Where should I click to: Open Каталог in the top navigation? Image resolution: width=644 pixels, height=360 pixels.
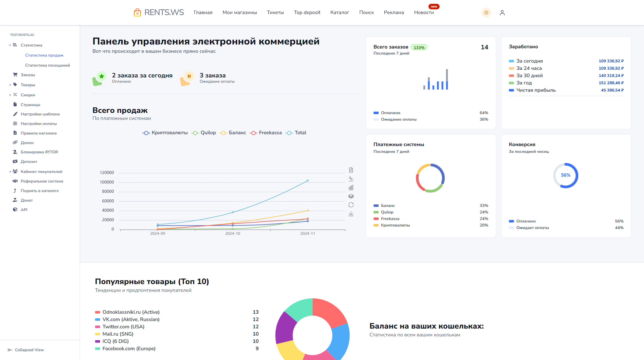tap(340, 12)
